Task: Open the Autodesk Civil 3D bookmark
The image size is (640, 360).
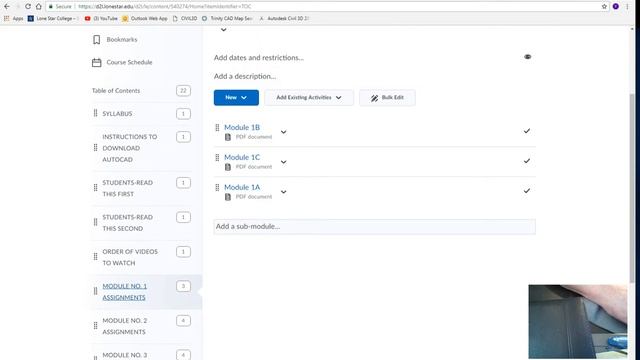Action: (284, 18)
